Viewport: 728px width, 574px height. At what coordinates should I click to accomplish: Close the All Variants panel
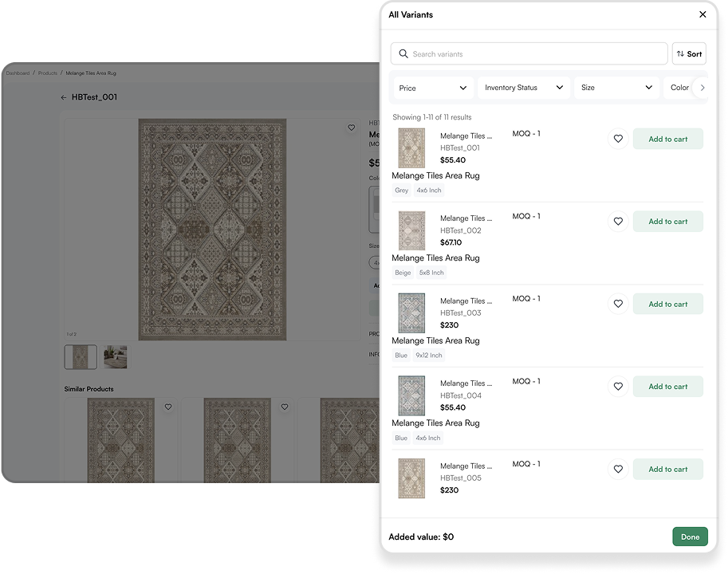point(702,14)
